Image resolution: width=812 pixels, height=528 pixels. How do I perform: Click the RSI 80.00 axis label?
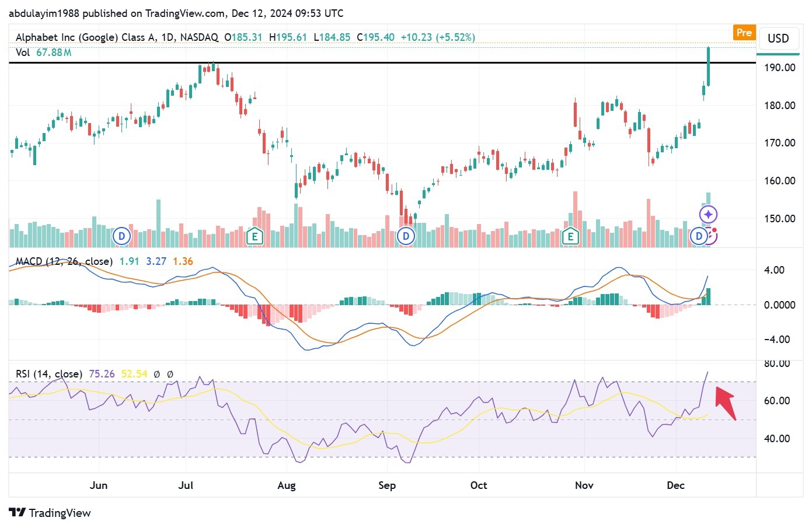tap(777, 363)
